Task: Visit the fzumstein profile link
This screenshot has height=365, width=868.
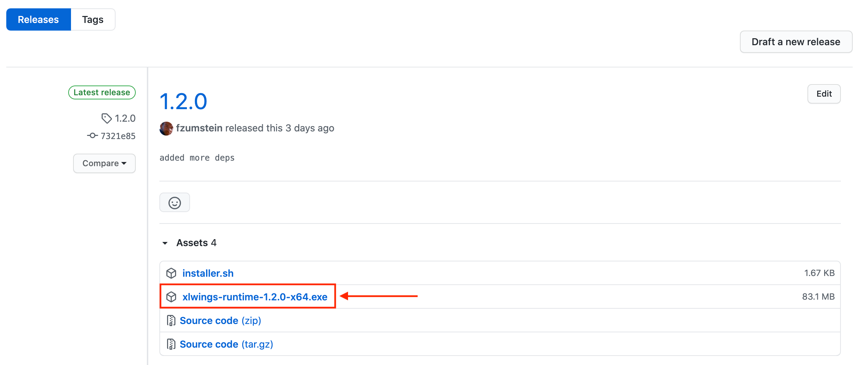Action: pos(199,128)
